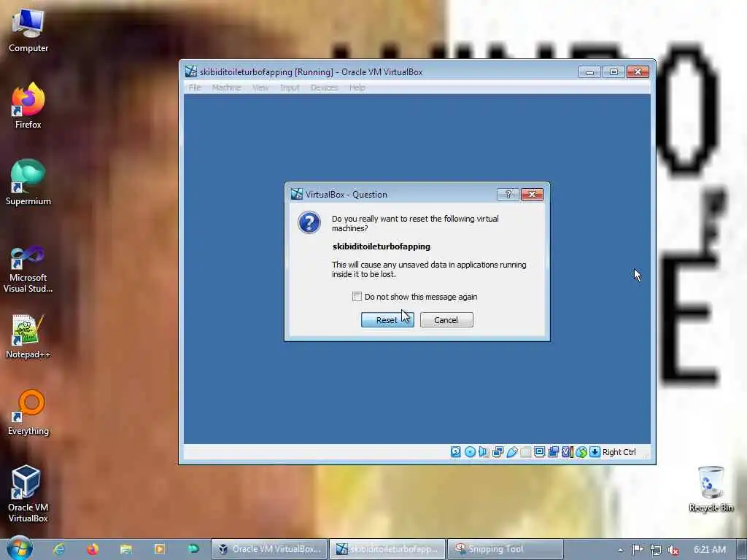The image size is (747, 560).
Task: Select the Microsoft Visual Studio desktop shortcut
Action: [x=28, y=269]
